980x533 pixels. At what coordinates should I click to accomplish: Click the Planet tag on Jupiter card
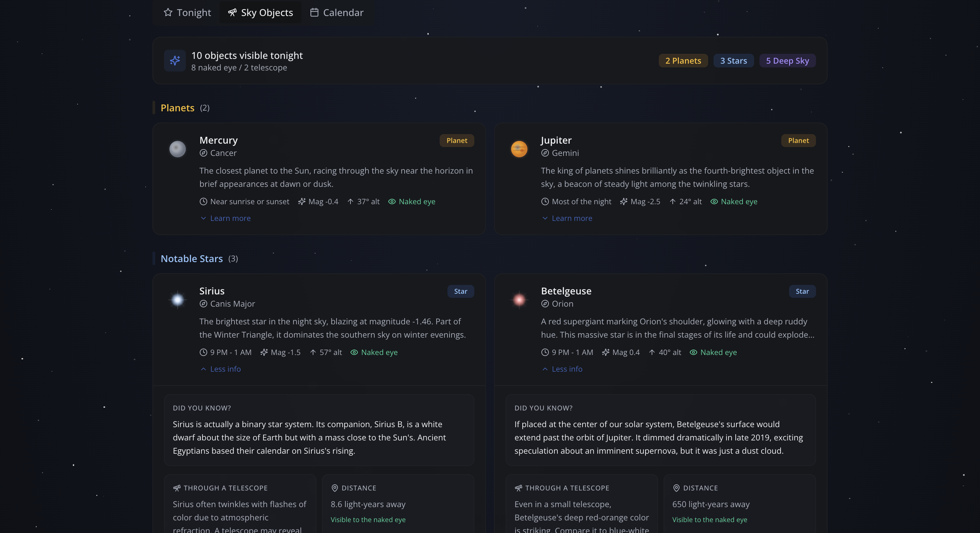click(x=798, y=141)
